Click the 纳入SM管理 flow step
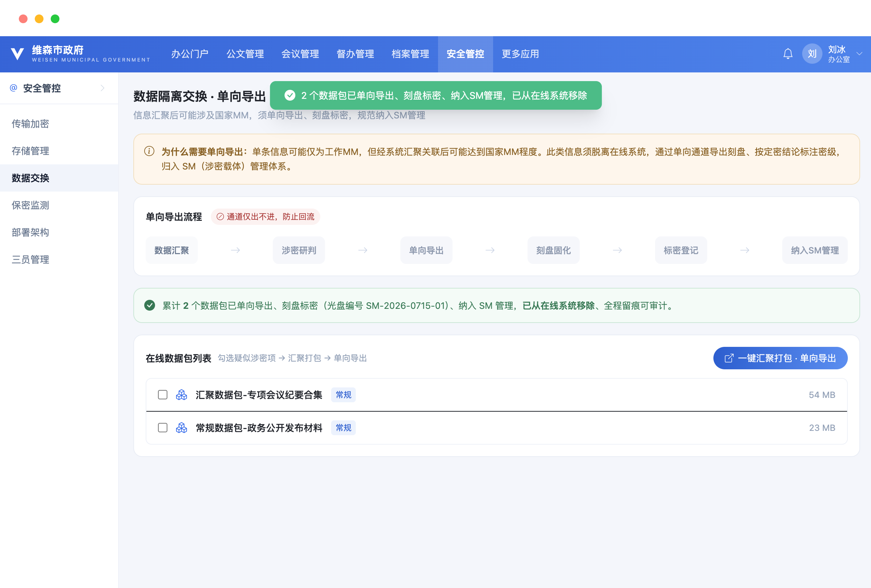 click(815, 250)
